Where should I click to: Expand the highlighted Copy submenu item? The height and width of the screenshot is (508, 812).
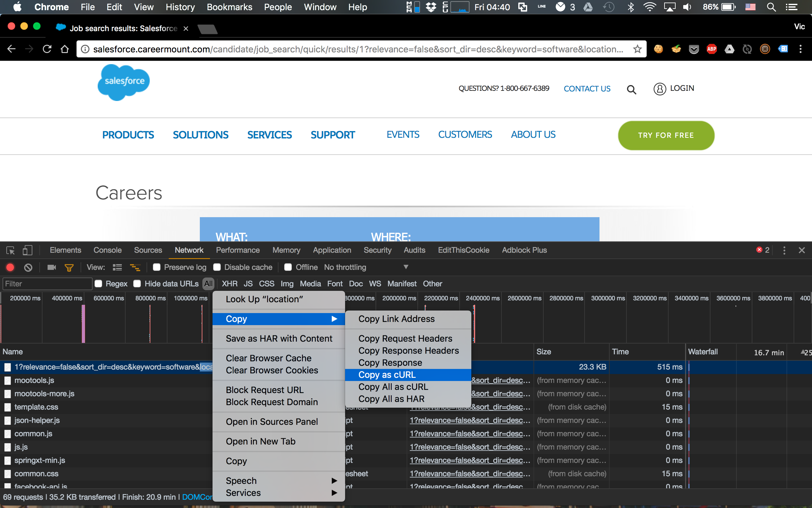click(278, 319)
